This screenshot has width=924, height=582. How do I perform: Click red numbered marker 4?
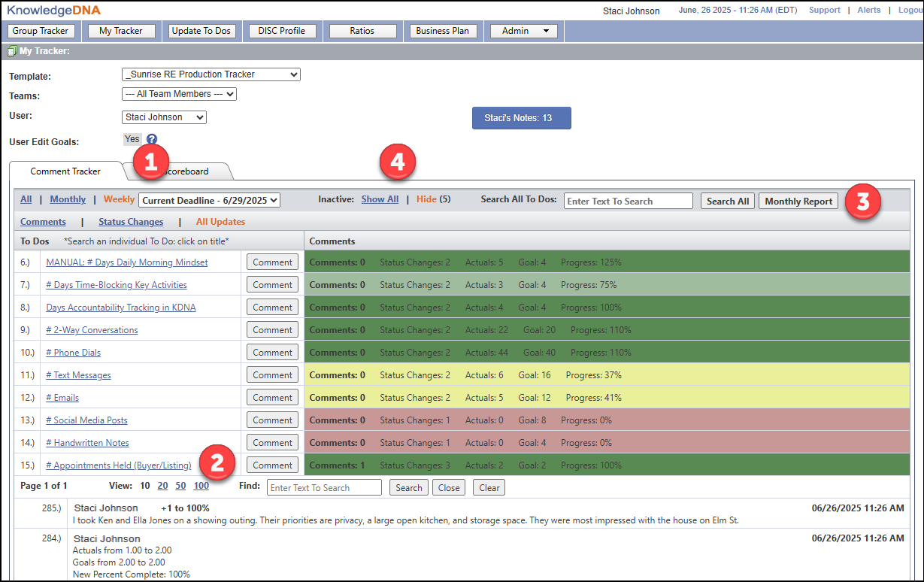point(398,163)
